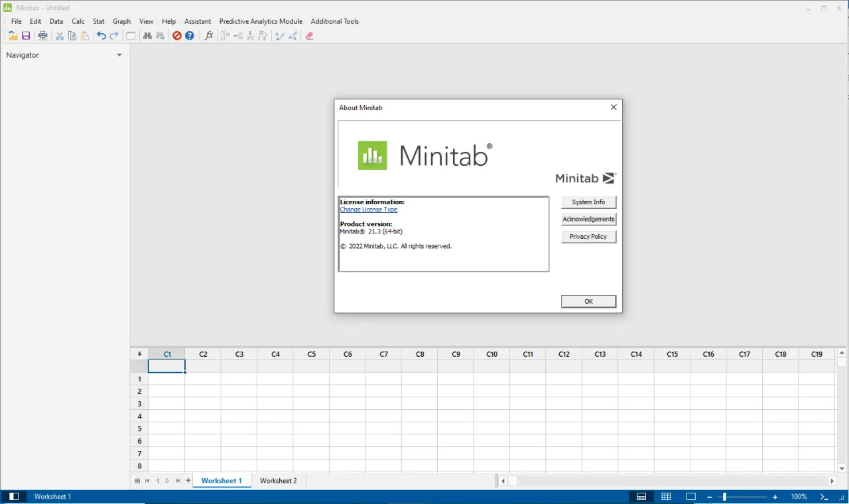Viewport: 849px width, 504px height.
Task: Select the C1 column name cell
Action: (166, 366)
